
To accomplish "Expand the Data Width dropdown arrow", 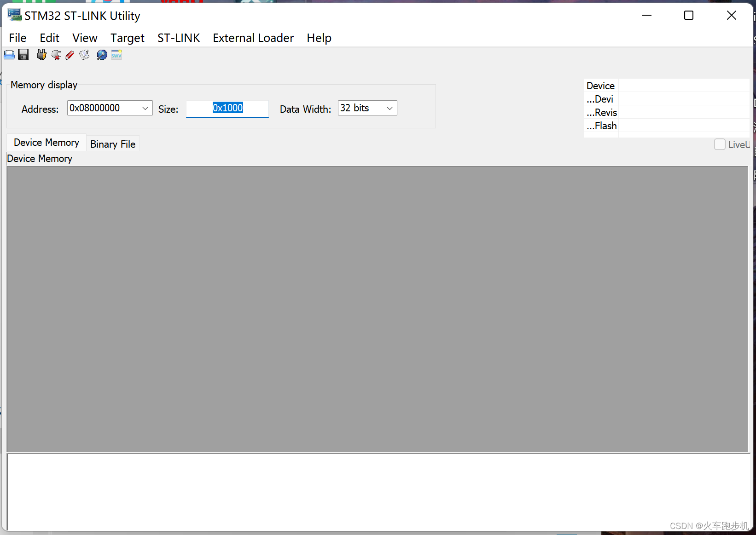I will [390, 108].
